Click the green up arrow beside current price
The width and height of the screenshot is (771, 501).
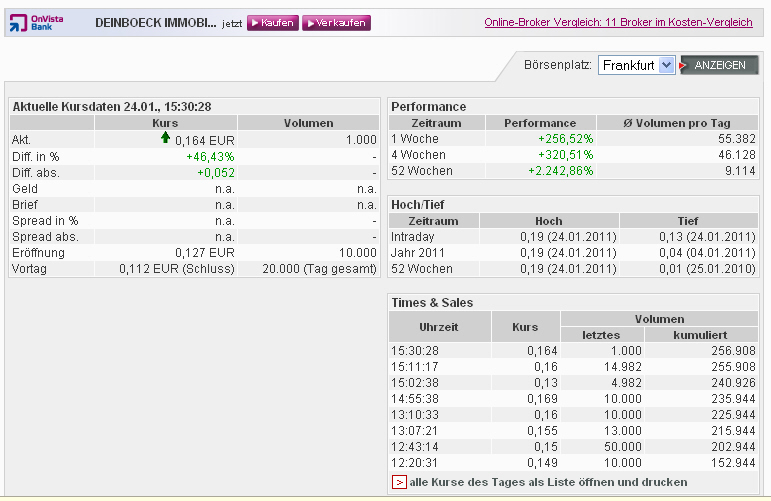coord(165,139)
